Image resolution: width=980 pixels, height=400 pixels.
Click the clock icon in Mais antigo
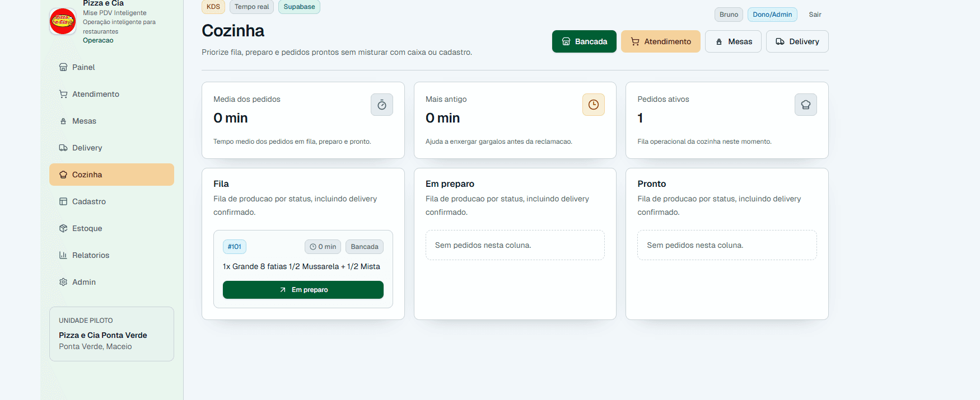594,105
